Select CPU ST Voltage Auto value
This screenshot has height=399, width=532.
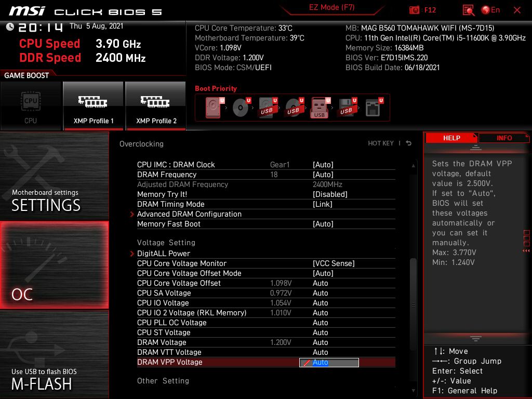pos(320,332)
